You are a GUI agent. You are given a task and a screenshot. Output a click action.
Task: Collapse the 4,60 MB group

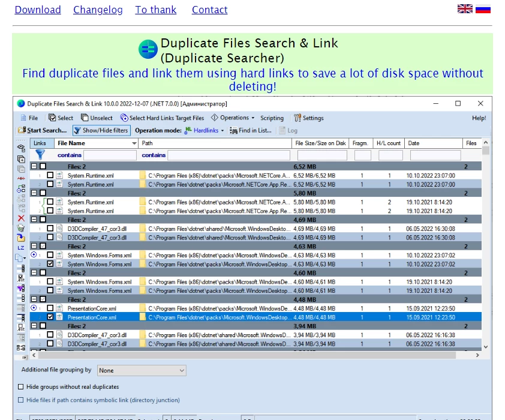[x=34, y=272]
